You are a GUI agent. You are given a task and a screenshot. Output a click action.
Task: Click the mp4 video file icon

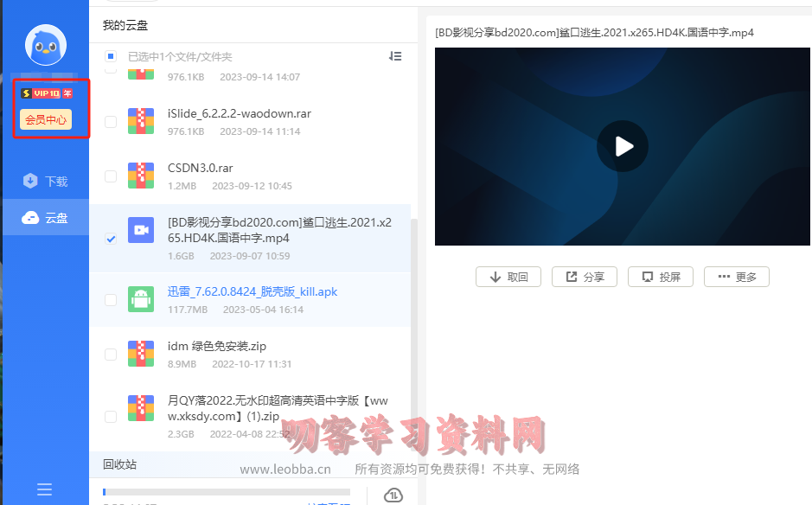click(x=141, y=230)
